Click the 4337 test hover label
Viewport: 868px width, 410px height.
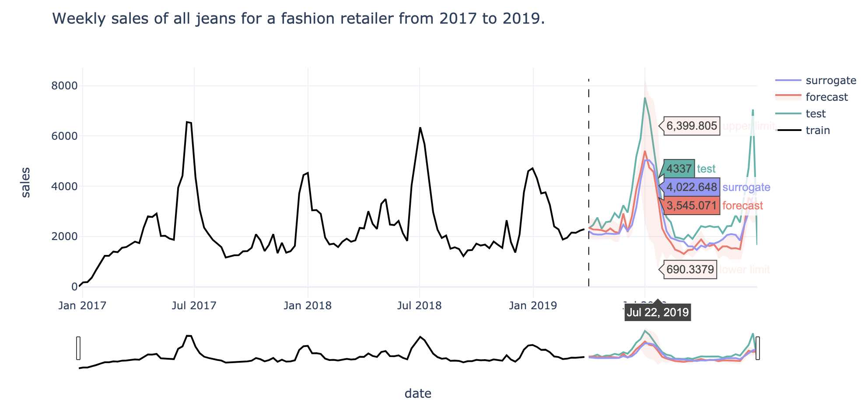[x=679, y=169]
